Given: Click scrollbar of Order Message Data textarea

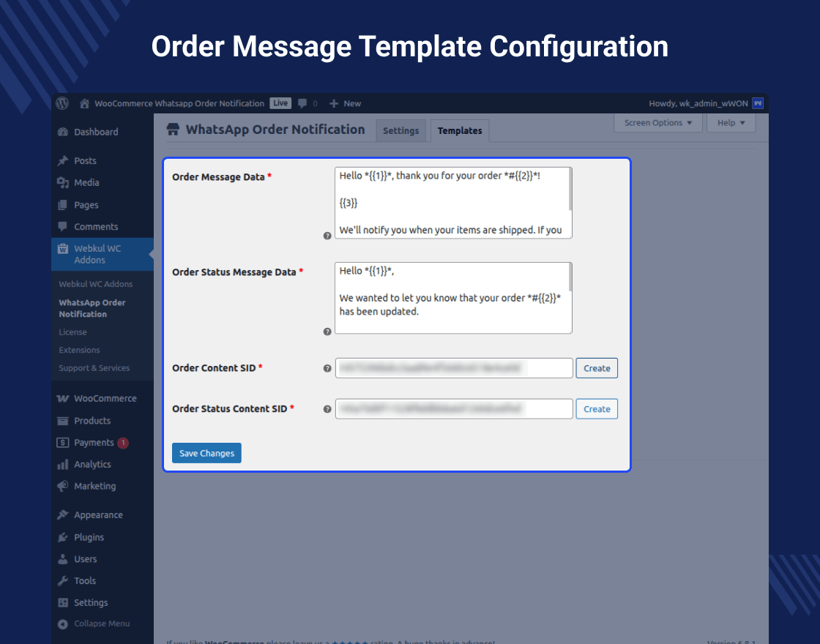Looking at the screenshot, I should [570, 190].
